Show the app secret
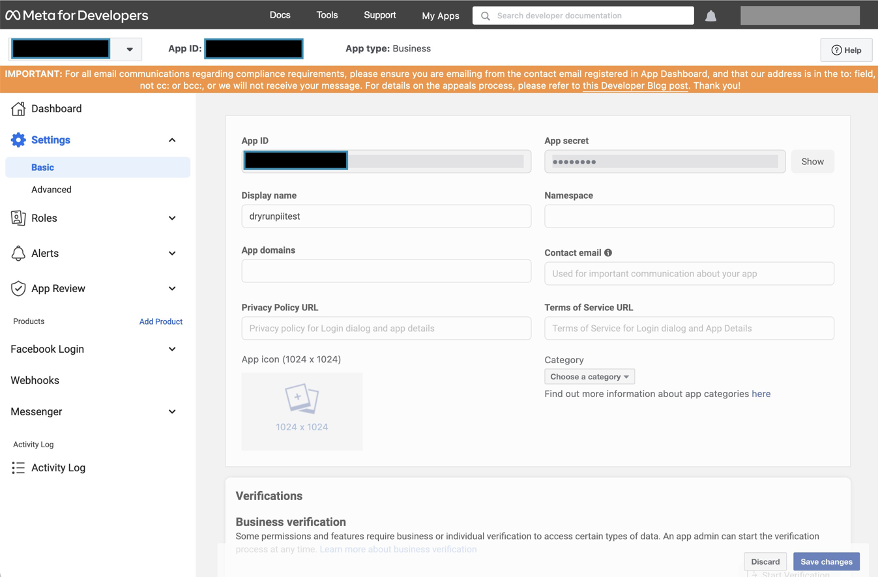 tap(812, 161)
